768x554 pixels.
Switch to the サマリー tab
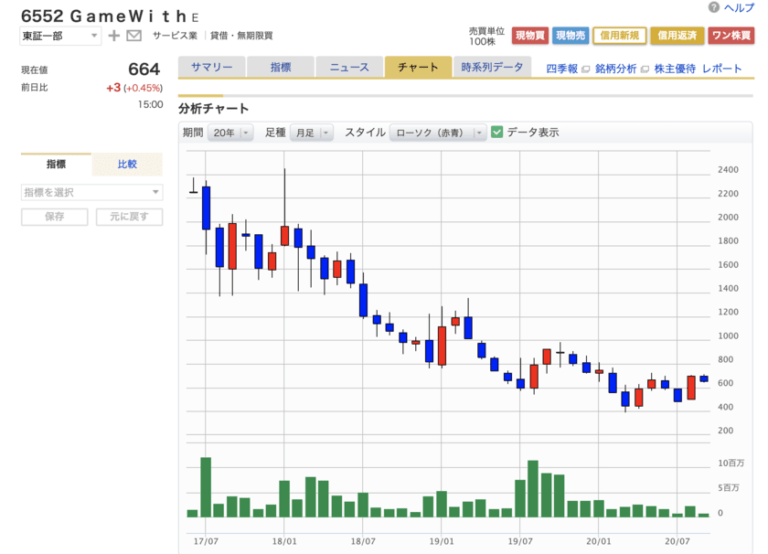tap(211, 68)
